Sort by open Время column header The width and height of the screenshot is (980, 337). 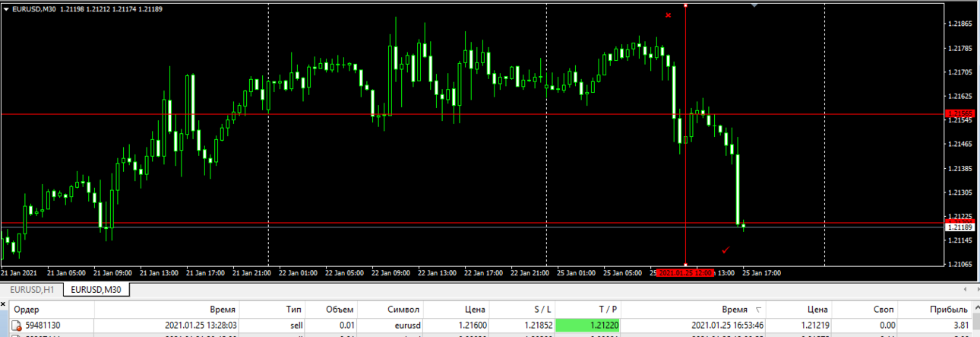coord(167,310)
